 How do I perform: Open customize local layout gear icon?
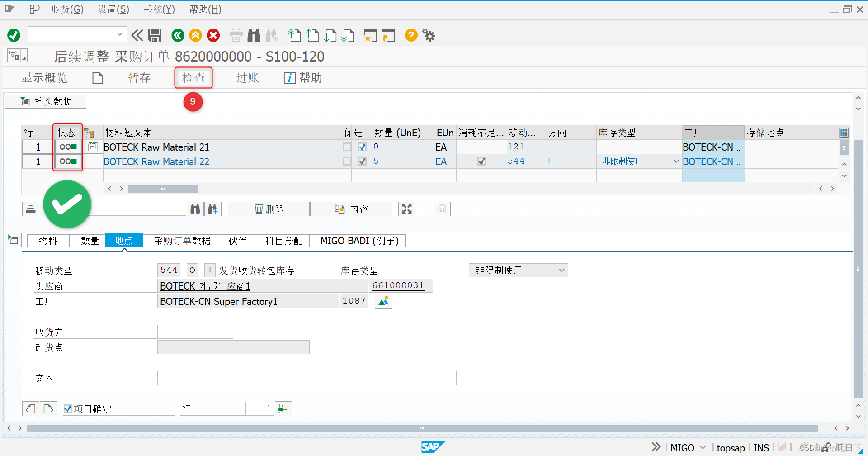(429, 35)
